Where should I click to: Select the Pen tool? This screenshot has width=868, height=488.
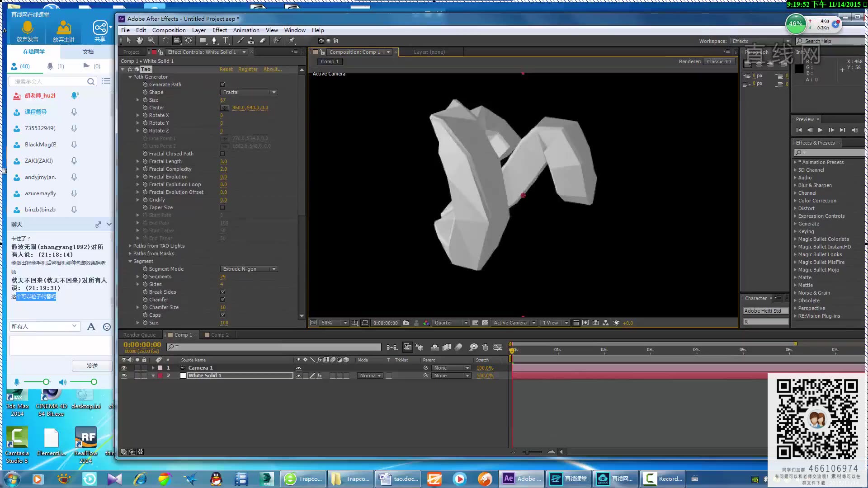(214, 41)
